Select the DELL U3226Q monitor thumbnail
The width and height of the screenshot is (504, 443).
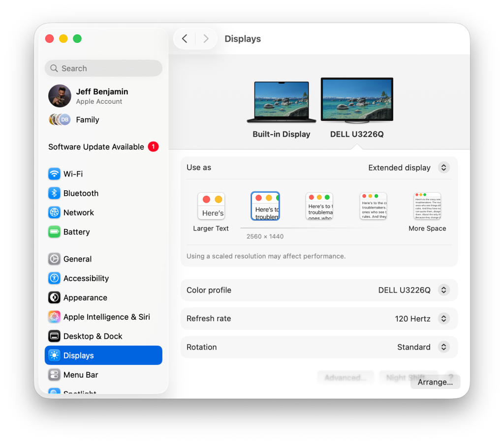pos(357,100)
